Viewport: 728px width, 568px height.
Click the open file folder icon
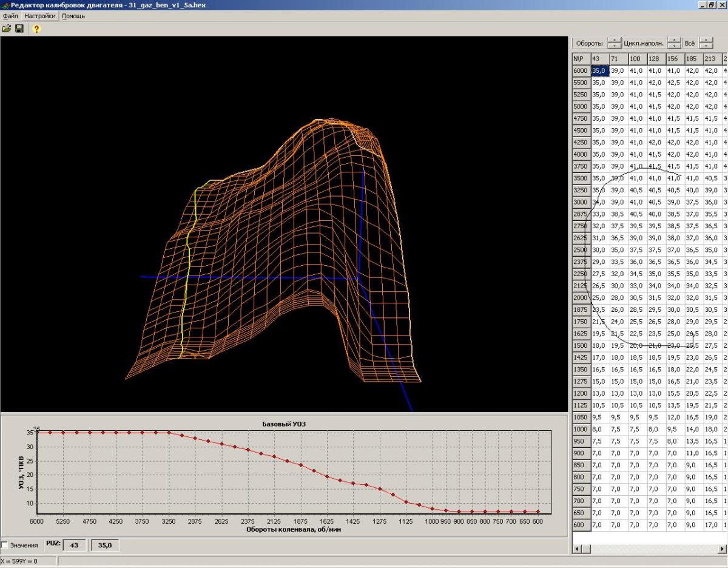click(7, 29)
